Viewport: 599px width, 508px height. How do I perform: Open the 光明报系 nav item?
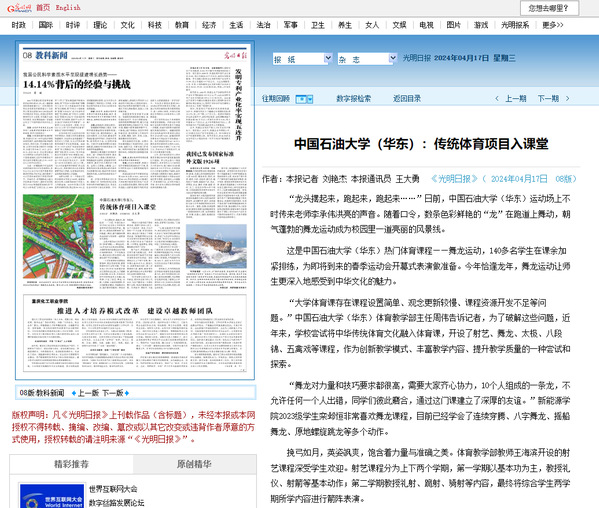515,25
